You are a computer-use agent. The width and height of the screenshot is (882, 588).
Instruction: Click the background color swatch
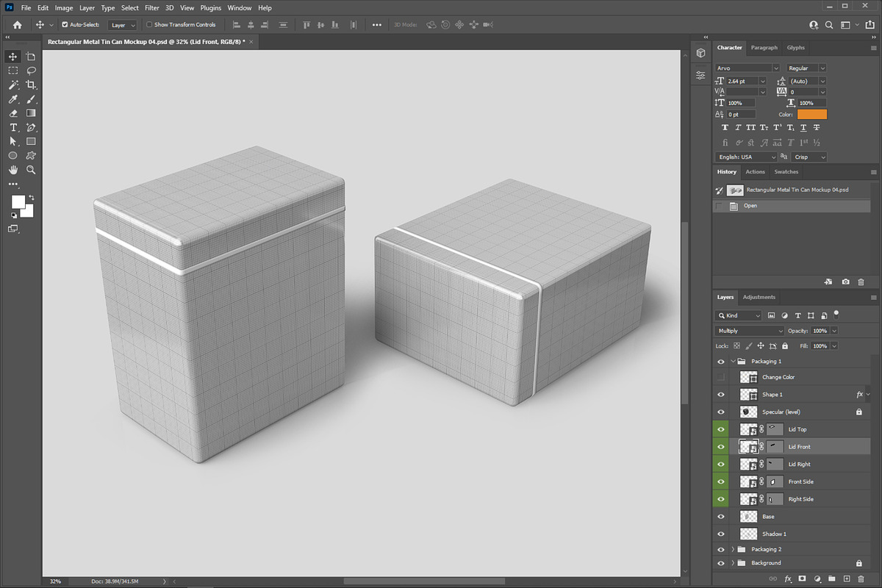[29, 212]
